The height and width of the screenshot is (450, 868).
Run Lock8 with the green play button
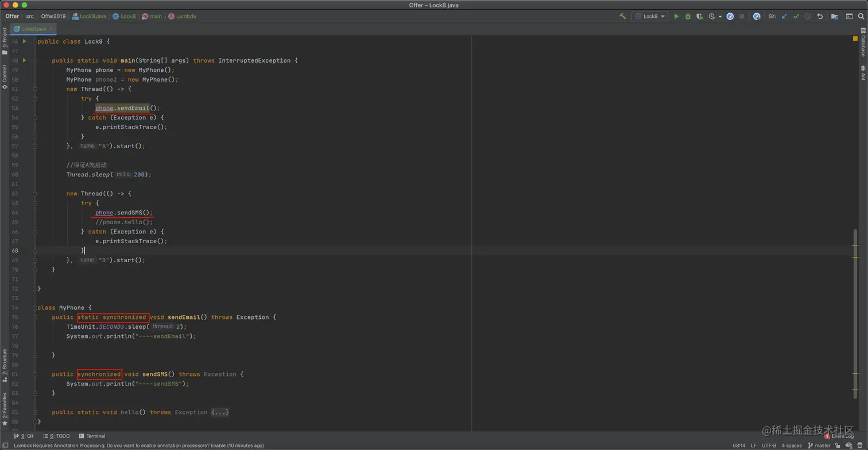(676, 17)
